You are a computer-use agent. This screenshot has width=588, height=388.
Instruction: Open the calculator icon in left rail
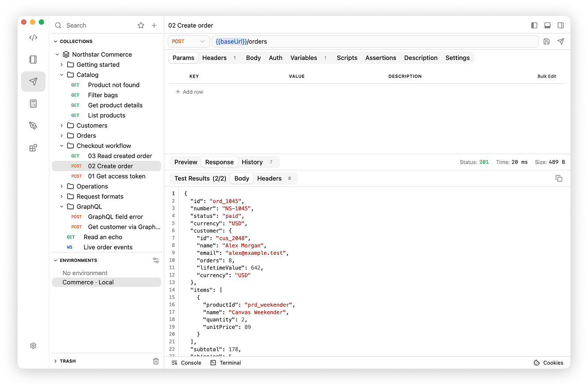pos(33,104)
